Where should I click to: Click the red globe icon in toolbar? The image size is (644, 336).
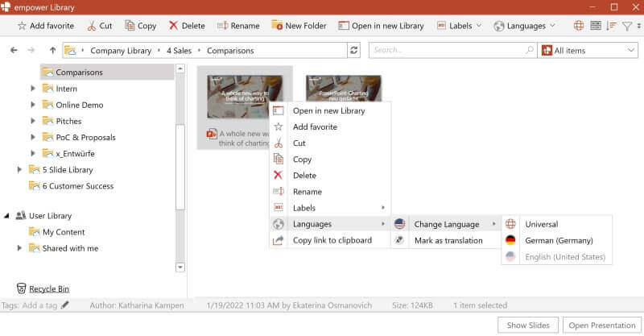578,26
